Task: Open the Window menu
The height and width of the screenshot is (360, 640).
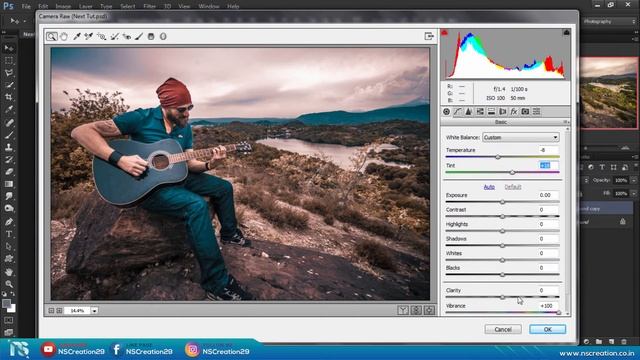Action: coord(209,6)
